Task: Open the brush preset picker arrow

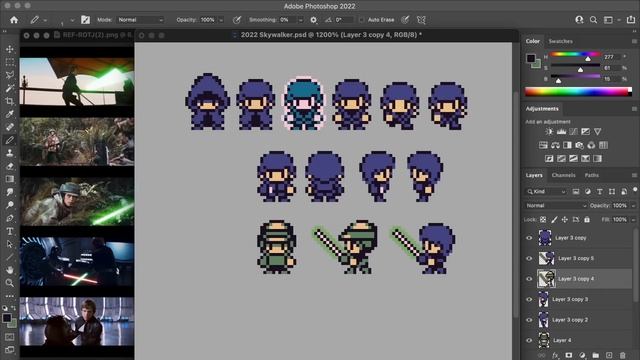Action: coord(72,20)
